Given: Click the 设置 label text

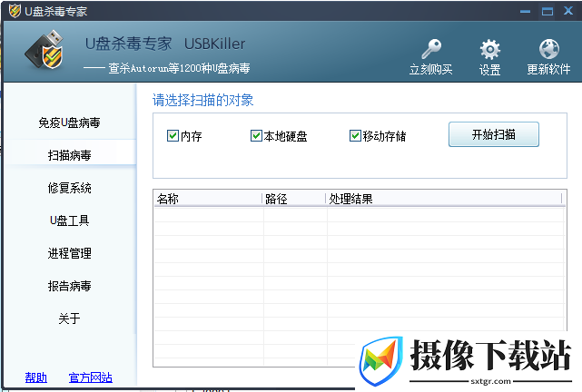Looking at the screenshot, I should pyautogui.click(x=490, y=70).
